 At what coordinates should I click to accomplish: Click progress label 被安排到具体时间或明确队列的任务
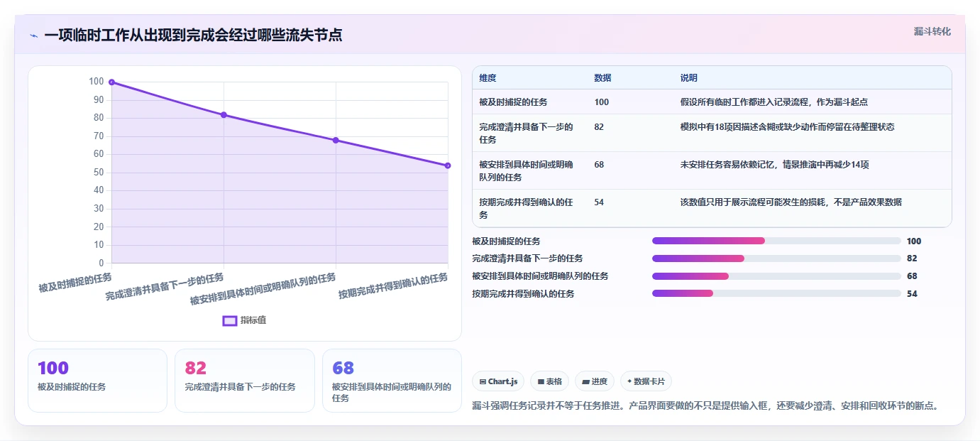(540, 276)
